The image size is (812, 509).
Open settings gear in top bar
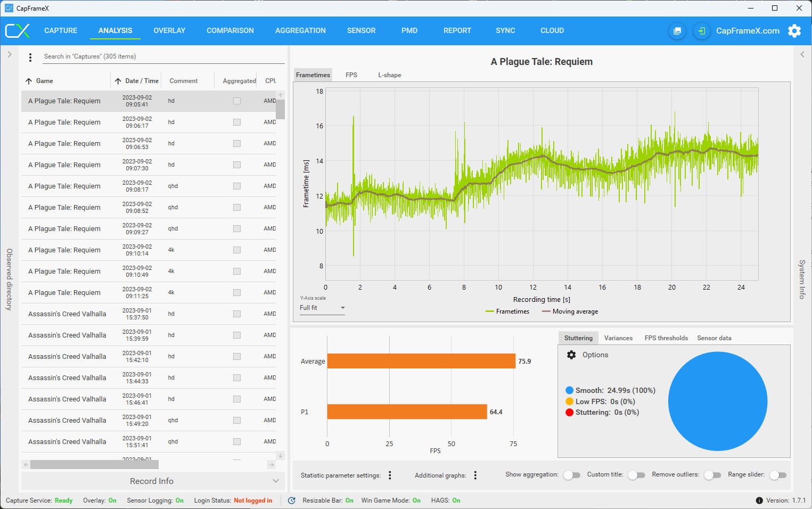pos(794,31)
